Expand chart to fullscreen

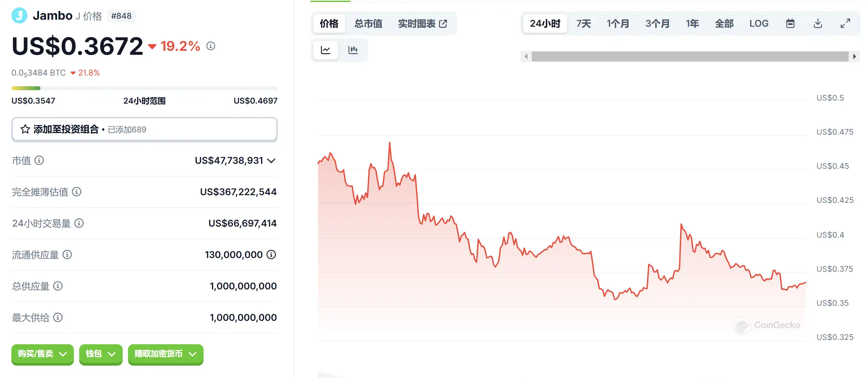pyautogui.click(x=845, y=24)
